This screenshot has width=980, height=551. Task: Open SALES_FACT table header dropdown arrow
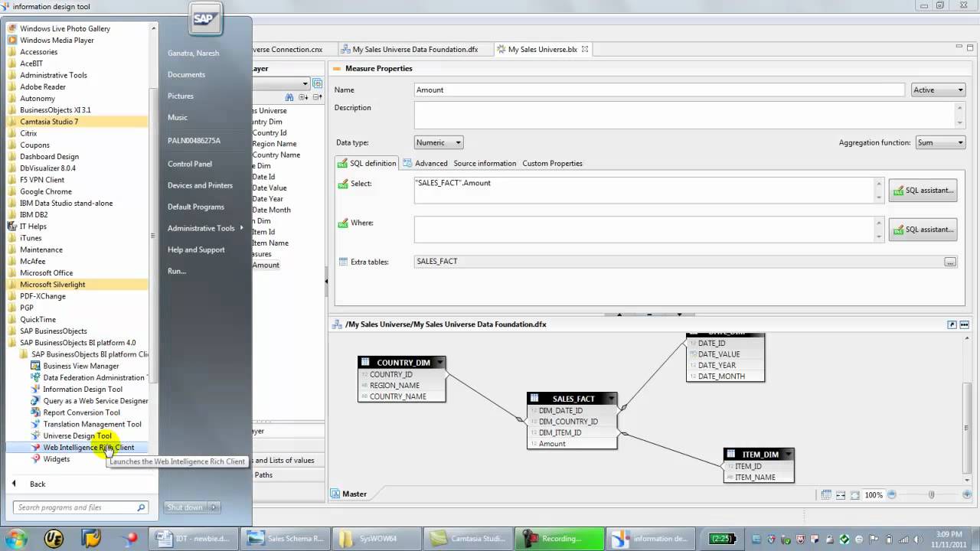pyautogui.click(x=611, y=399)
